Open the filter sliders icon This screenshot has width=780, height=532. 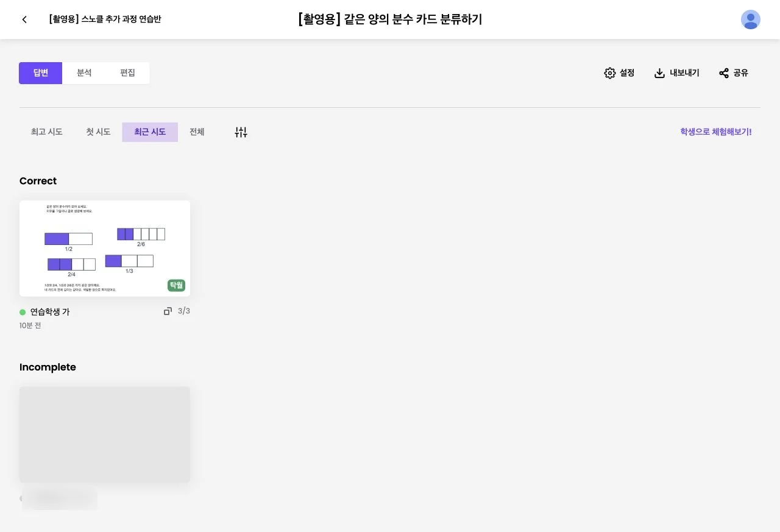click(x=241, y=132)
